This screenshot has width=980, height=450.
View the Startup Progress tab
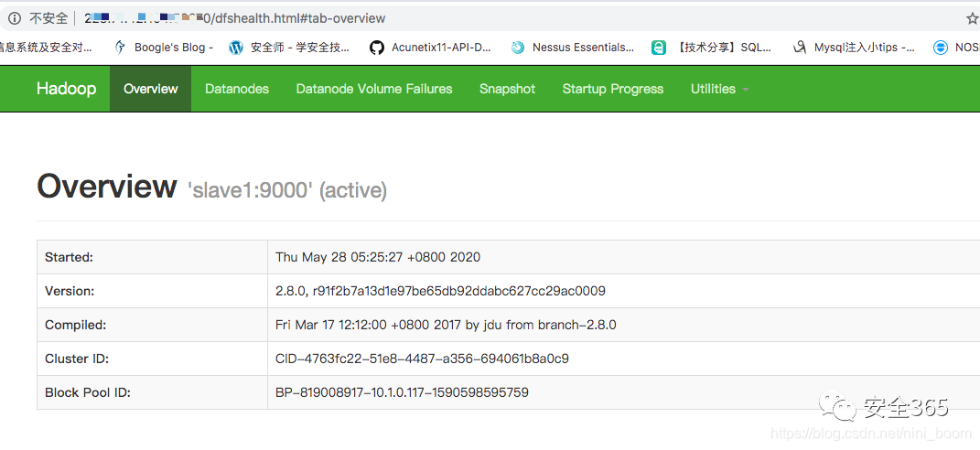click(613, 89)
